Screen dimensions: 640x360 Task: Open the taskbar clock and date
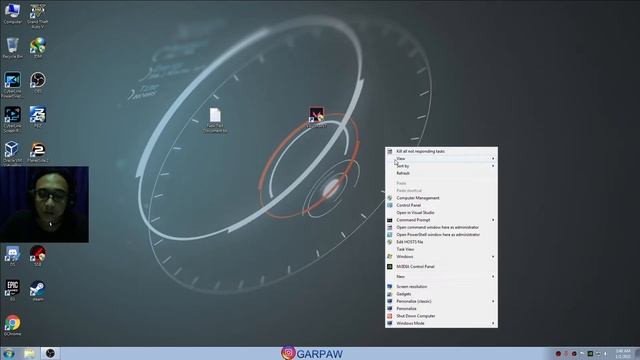[623, 354]
